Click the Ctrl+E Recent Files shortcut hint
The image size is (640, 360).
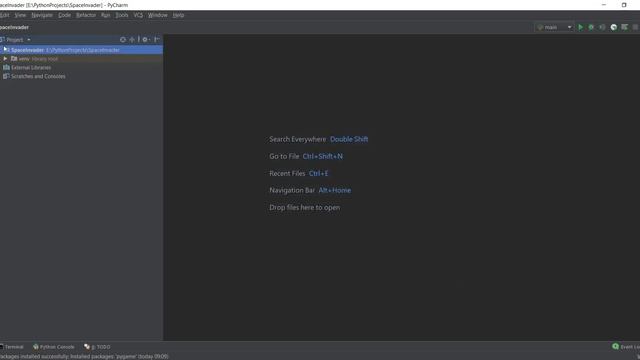(x=318, y=173)
